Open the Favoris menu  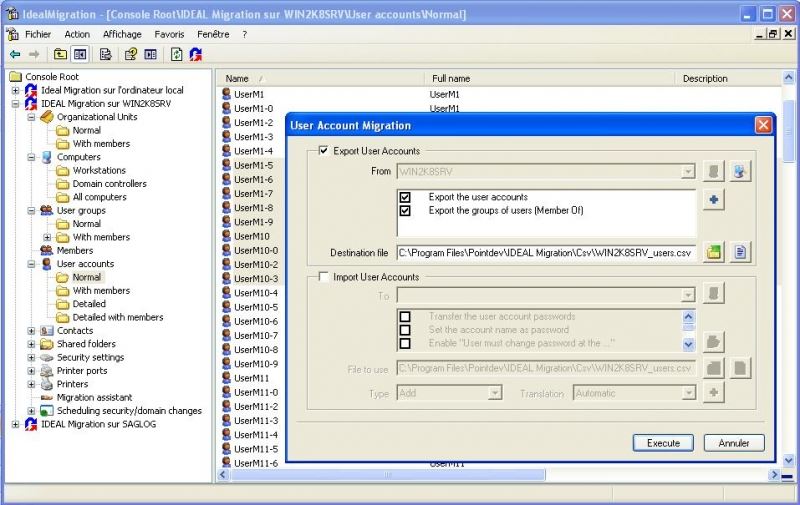coord(169,34)
